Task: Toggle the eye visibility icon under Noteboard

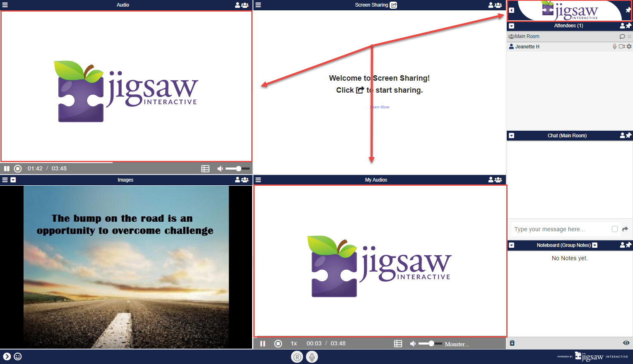Action: click(626, 343)
